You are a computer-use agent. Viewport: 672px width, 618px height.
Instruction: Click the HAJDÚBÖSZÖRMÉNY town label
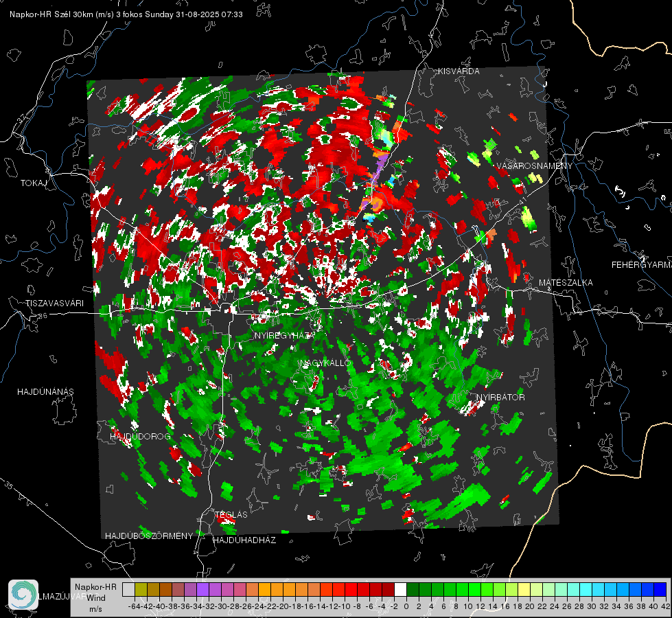[149, 536]
